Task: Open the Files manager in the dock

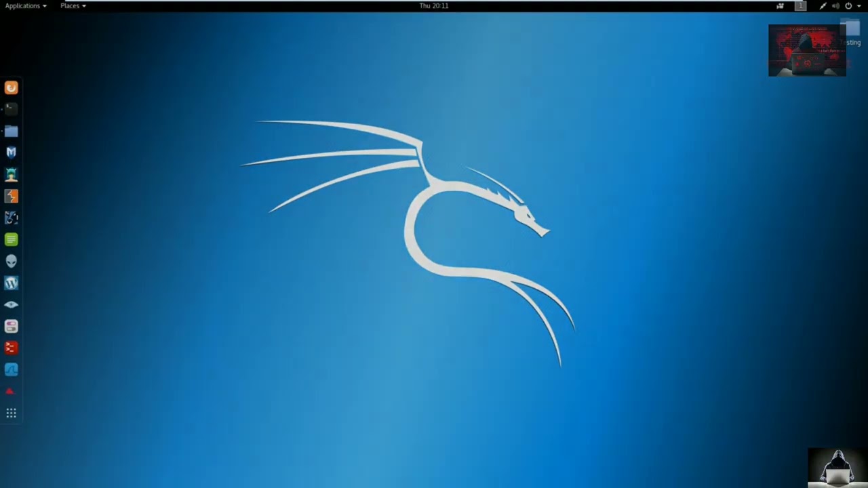Action: tap(11, 131)
